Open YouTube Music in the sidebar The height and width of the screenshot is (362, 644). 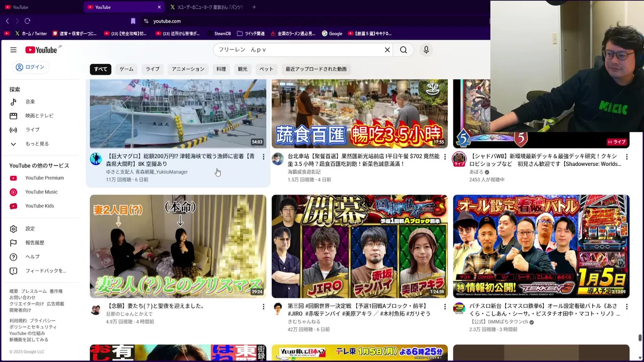coord(40,192)
